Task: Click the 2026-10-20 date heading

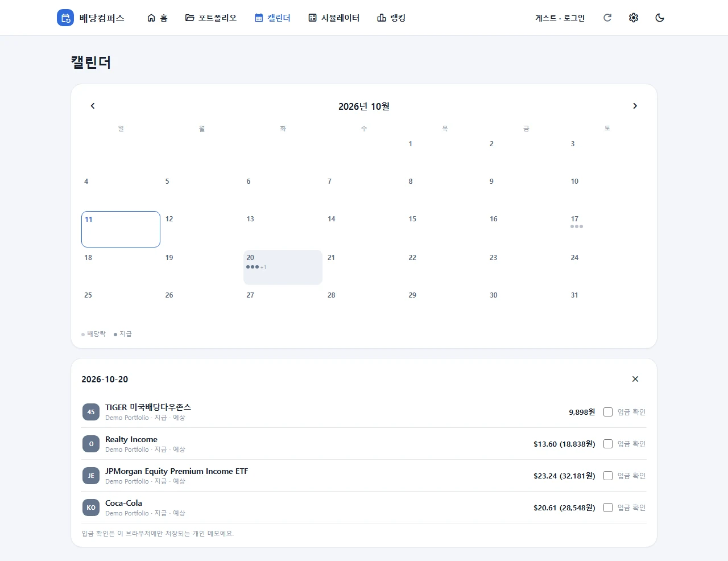Action: click(x=105, y=379)
